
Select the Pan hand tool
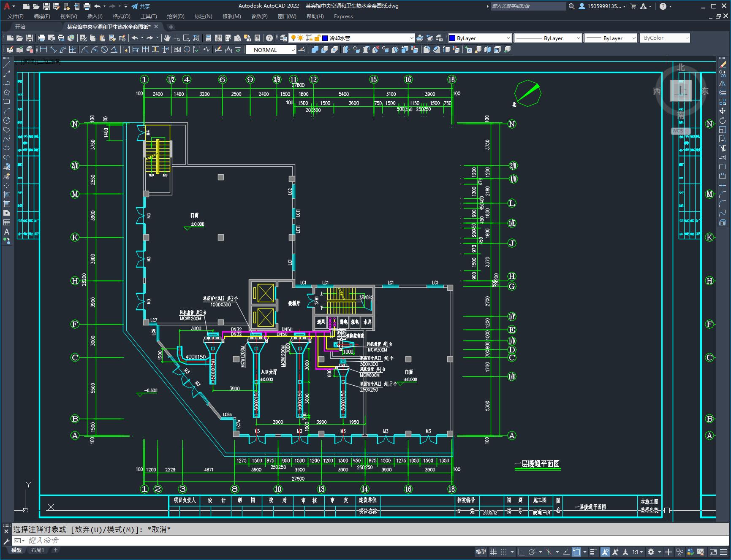tap(167, 38)
